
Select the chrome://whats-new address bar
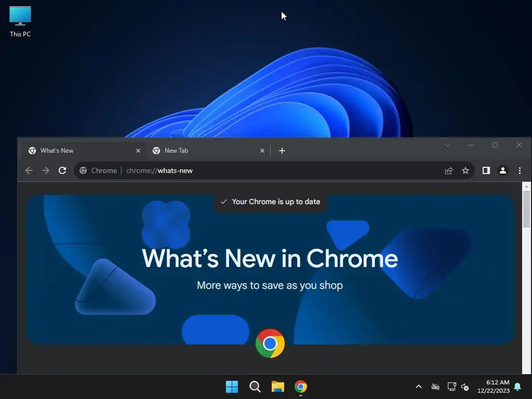click(274, 170)
